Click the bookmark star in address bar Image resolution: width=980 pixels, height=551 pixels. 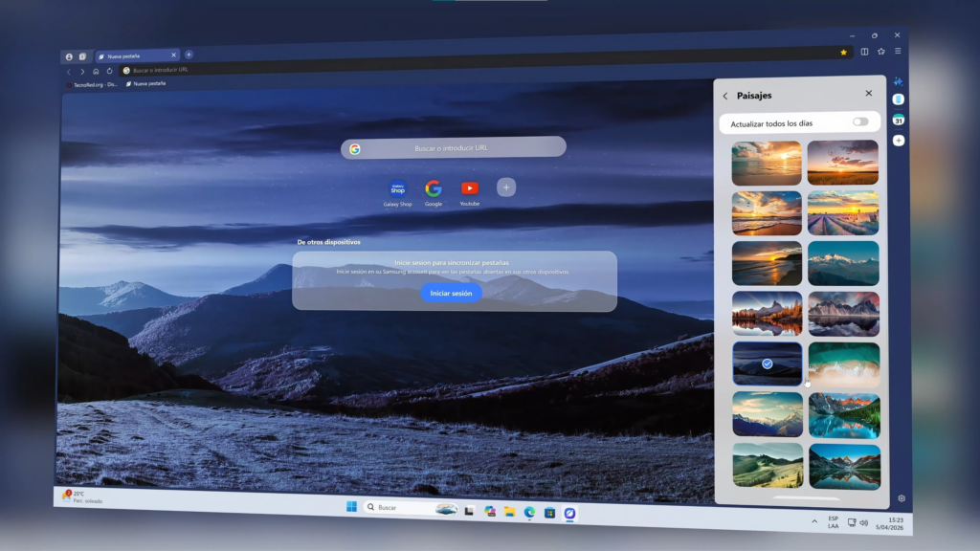pyautogui.click(x=843, y=52)
